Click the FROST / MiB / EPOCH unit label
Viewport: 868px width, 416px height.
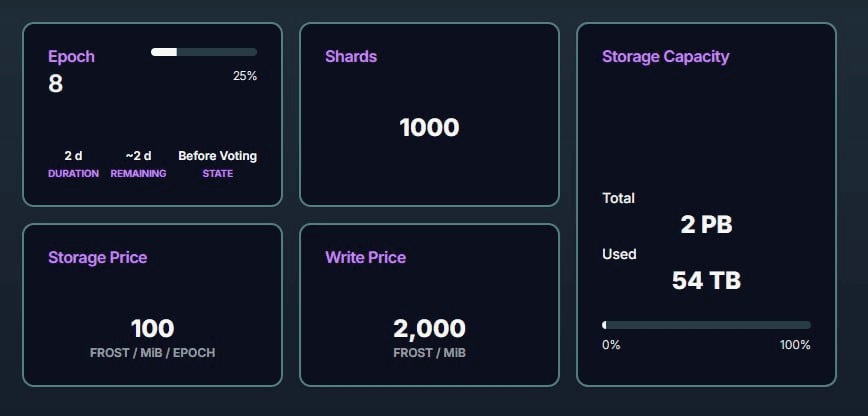coord(152,353)
